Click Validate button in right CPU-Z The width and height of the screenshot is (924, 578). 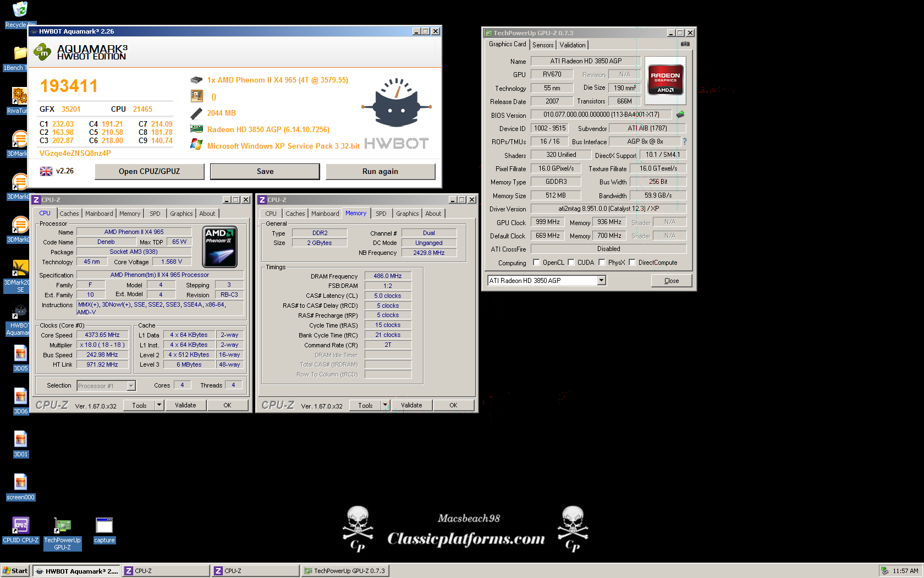tap(411, 405)
